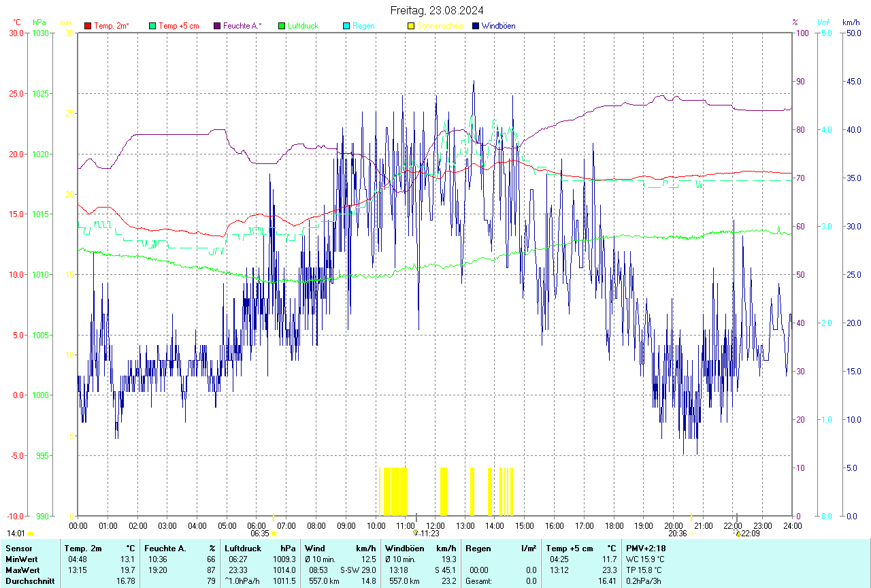Click the minimum temperature value 13.1
The width and height of the screenshot is (871, 588).
(128, 559)
